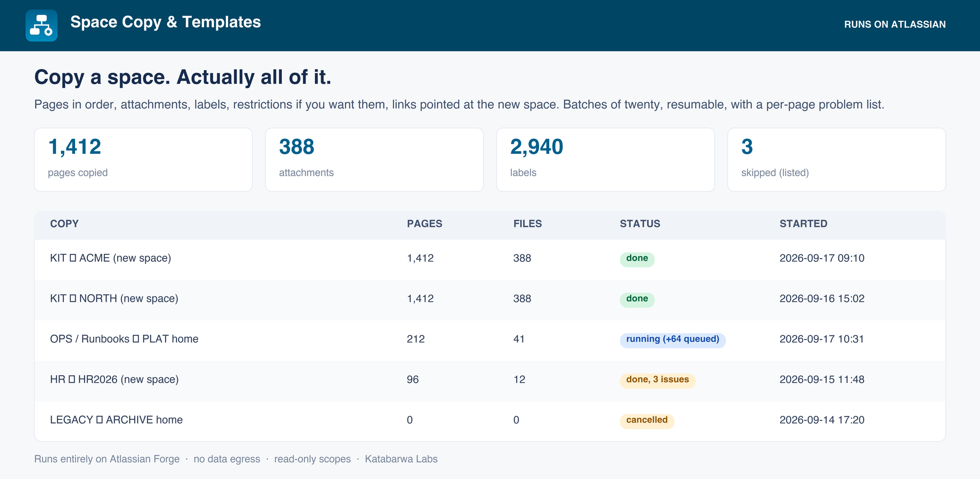Click the FILES column header
This screenshot has width=980, height=479.
[528, 224]
